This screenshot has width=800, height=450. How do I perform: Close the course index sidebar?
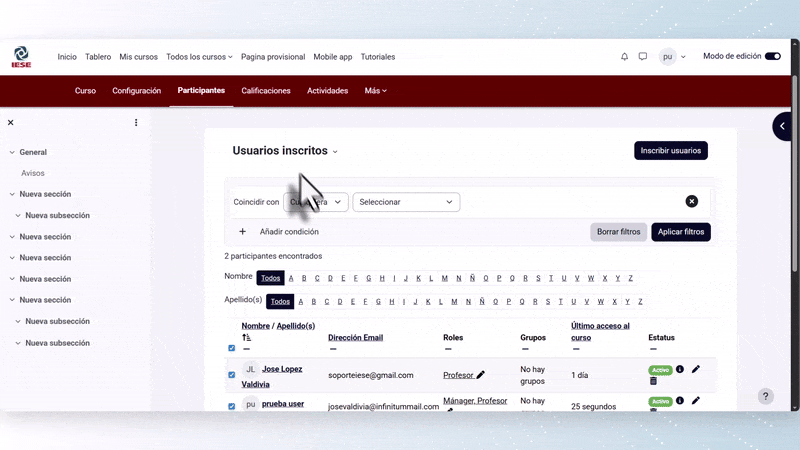click(11, 123)
